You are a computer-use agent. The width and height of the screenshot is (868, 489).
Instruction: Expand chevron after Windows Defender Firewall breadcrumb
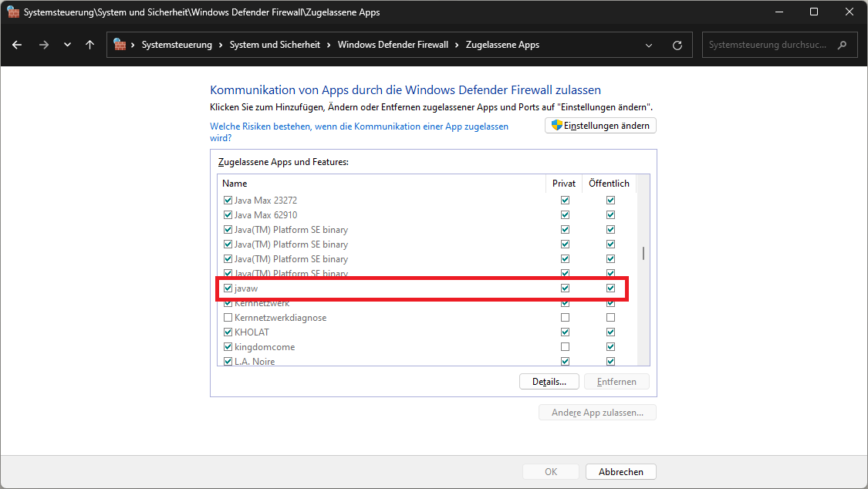458,45
